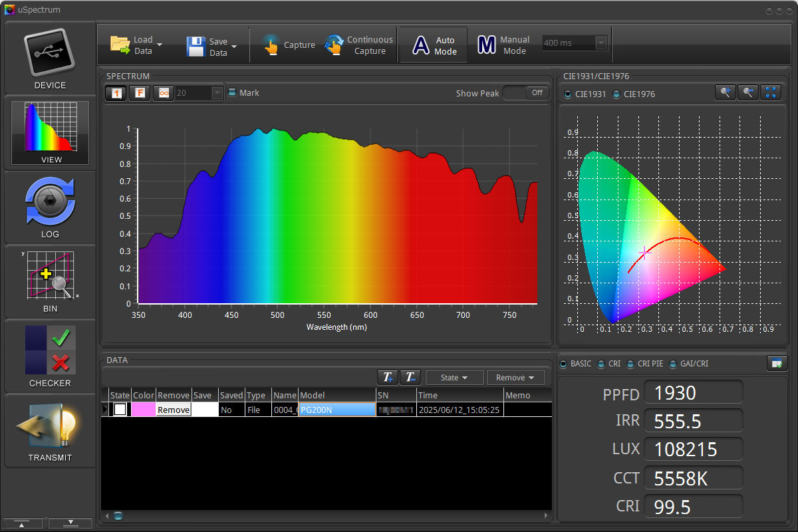Click the pink color swatch in data row
Screen dimensions: 798x532
143,410
